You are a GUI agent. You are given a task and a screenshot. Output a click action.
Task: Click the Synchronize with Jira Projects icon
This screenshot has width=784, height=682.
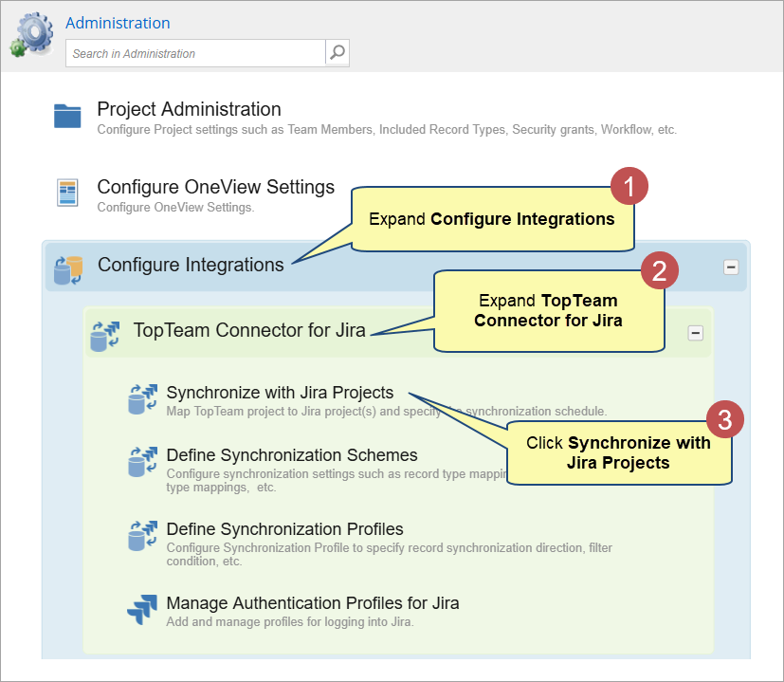[x=142, y=398]
